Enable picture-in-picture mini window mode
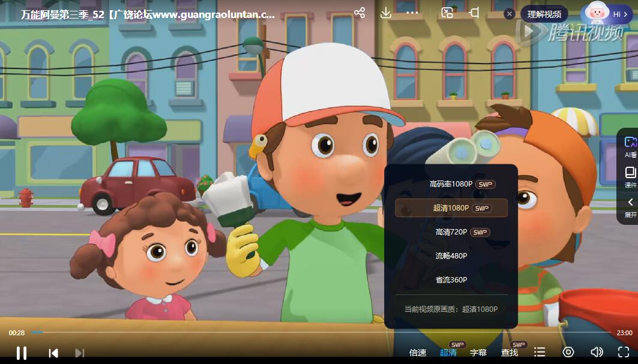This screenshot has width=638, height=364. click(x=447, y=13)
